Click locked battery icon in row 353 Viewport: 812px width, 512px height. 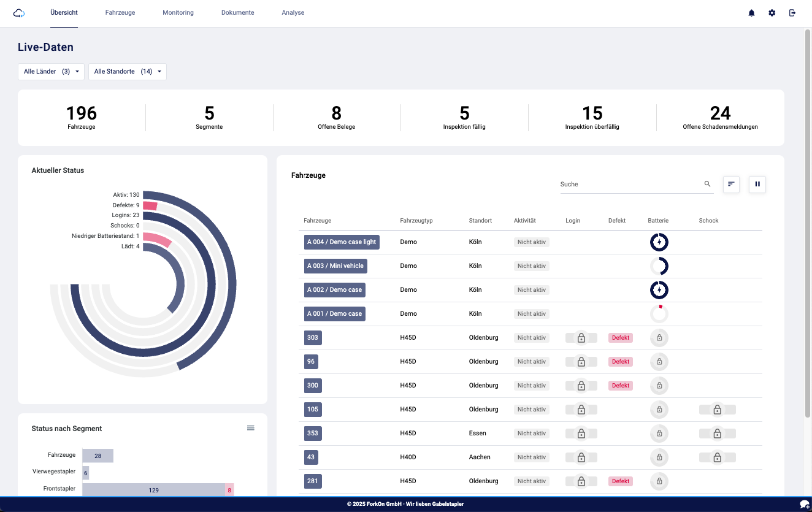click(659, 434)
